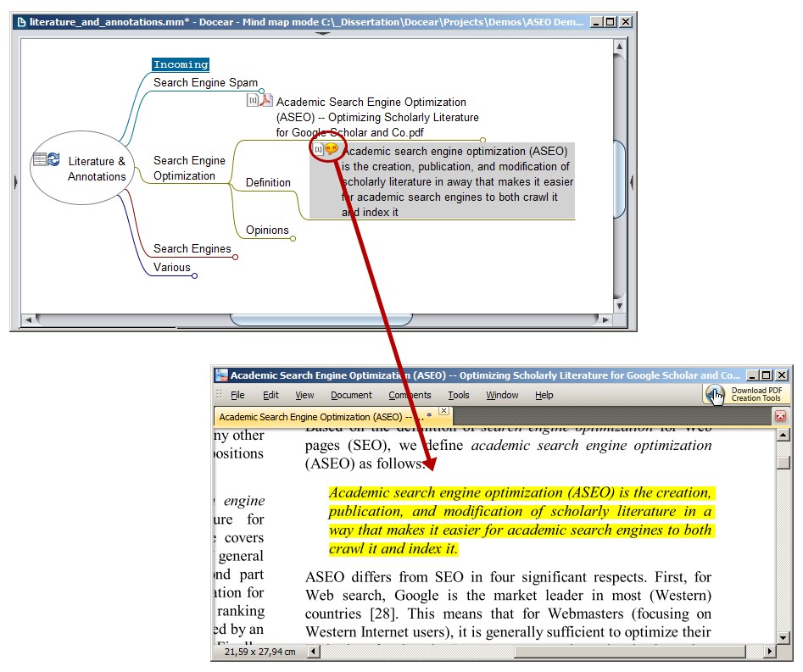The width and height of the screenshot is (803, 672).
Task: Click the globe icon for Download PDF Creation Tools
Action: tap(715, 395)
